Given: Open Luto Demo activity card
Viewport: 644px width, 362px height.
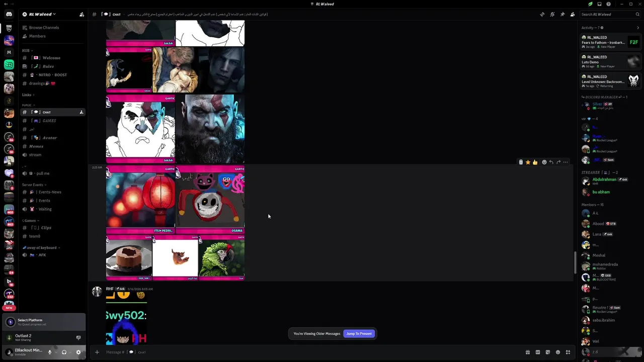Looking at the screenshot, I should (x=610, y=62).
